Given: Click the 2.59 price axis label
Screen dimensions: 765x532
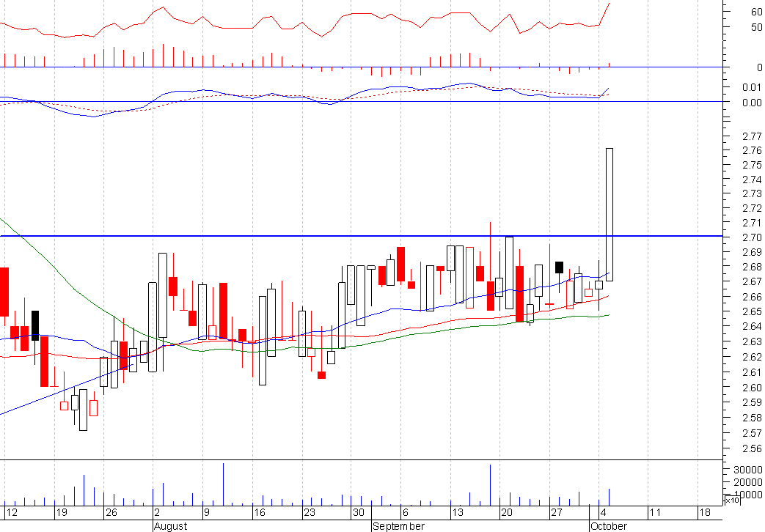Looking at the screenshot, I should (x=752, y=403).
